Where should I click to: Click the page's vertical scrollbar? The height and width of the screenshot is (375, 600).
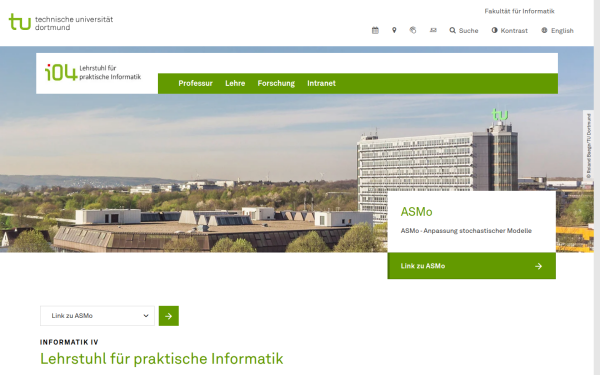tap(597, 188)
